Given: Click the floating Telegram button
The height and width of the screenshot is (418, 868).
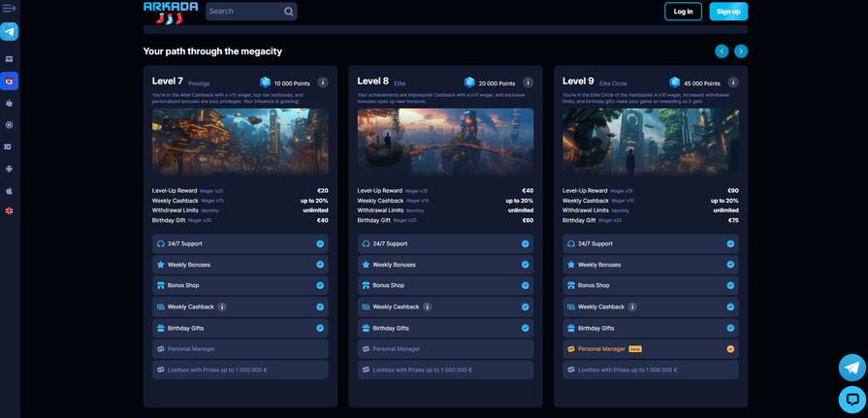Looking at the screenshot, I should click(852, 367).
